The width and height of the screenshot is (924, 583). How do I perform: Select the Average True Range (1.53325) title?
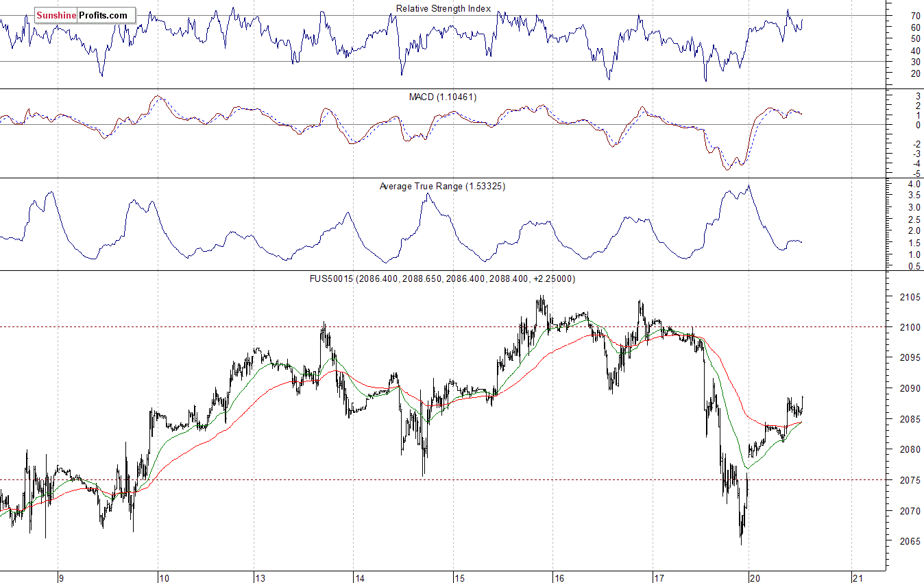442,187
